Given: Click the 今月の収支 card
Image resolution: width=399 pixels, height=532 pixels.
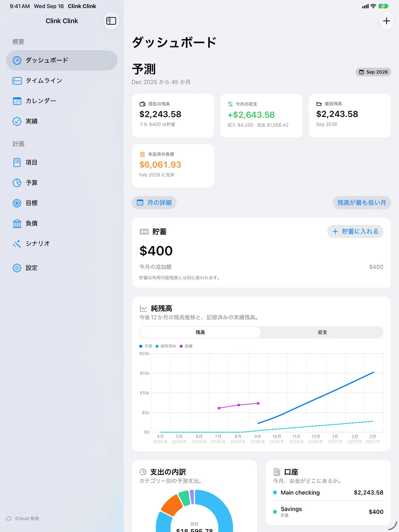Looking at the screenshot, I should (261, 116).
